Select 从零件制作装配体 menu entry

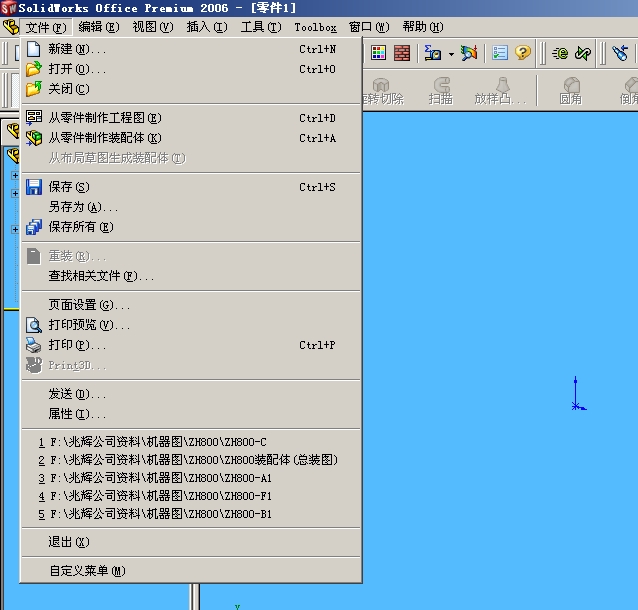191,138
